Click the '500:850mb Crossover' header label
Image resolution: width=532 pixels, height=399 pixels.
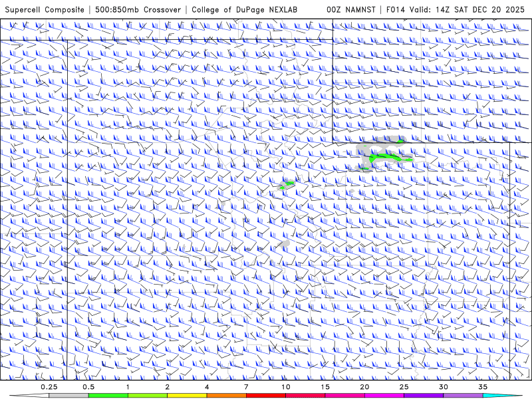[138, 10]
